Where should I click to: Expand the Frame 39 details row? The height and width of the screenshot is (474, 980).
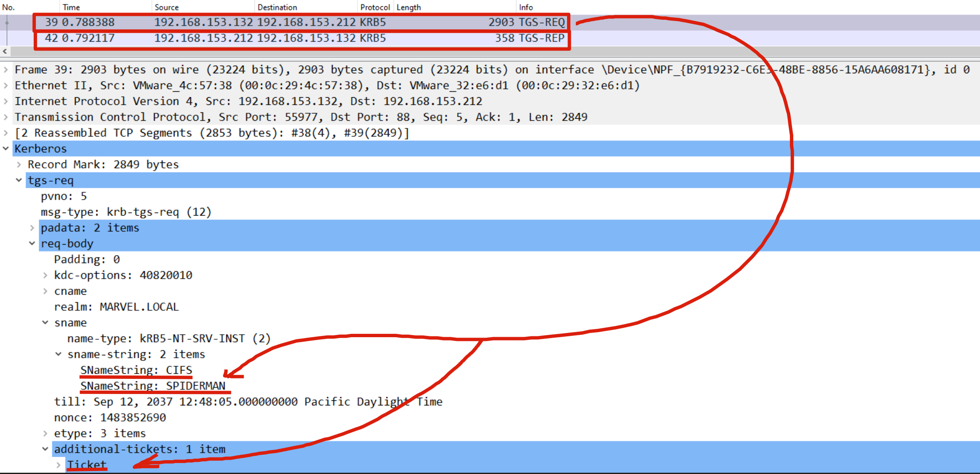(6, 69)
